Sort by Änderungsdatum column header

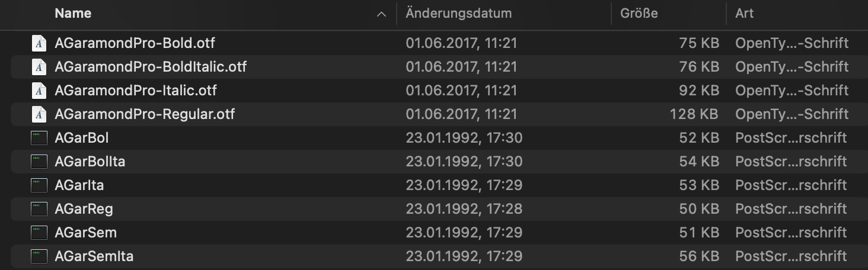pos(458,13)
